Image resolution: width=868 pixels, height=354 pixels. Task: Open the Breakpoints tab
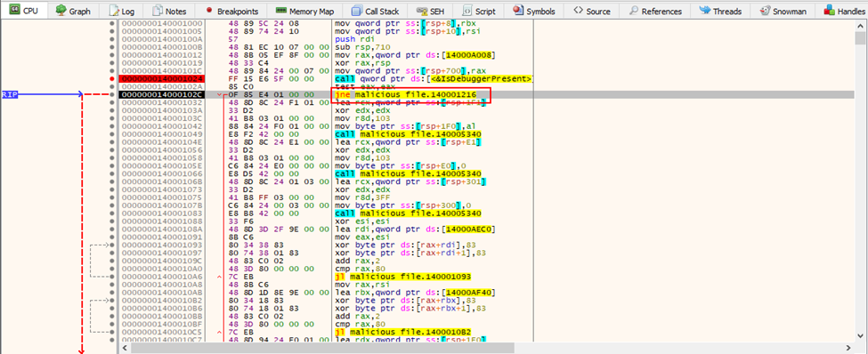tap(231, 11)
